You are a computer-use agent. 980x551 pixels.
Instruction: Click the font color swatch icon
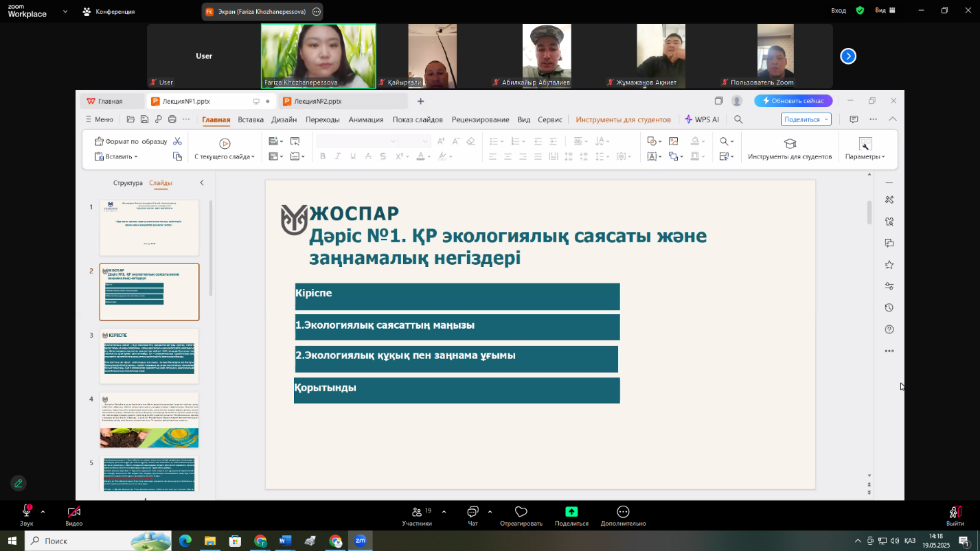420,156
